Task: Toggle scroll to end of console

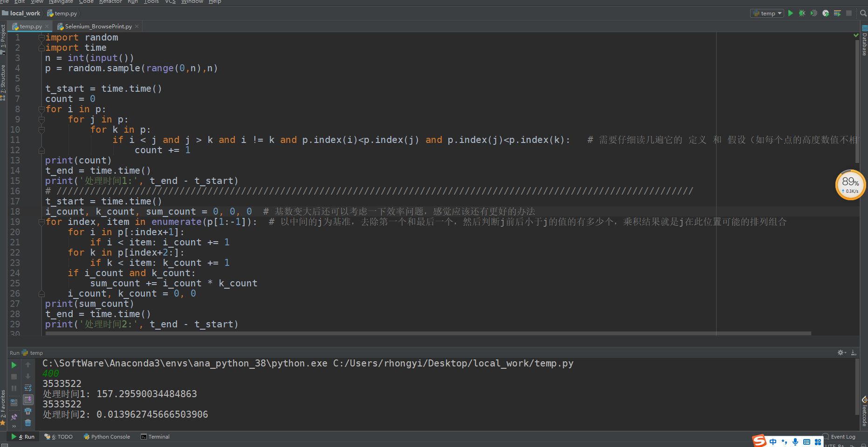Action: pos(28,400)
